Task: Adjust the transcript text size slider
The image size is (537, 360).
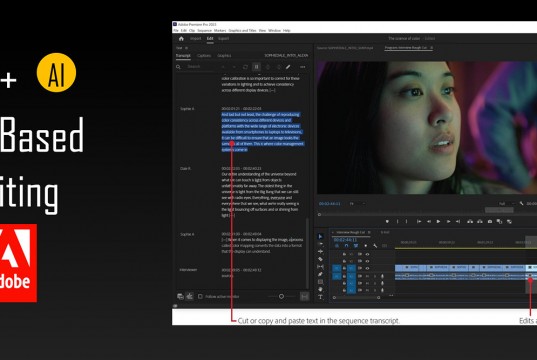Action: [282, 296]
